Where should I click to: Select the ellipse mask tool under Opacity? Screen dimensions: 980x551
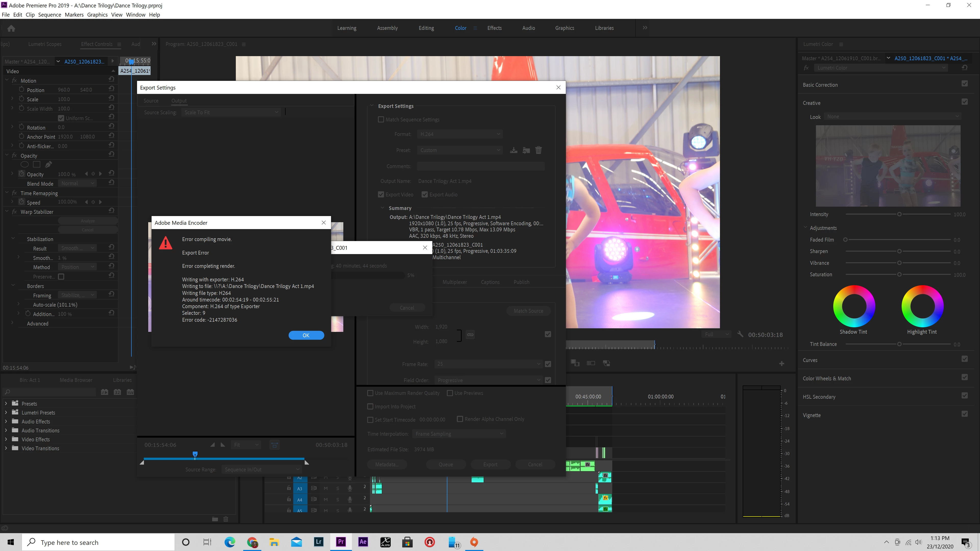point(24,164)
